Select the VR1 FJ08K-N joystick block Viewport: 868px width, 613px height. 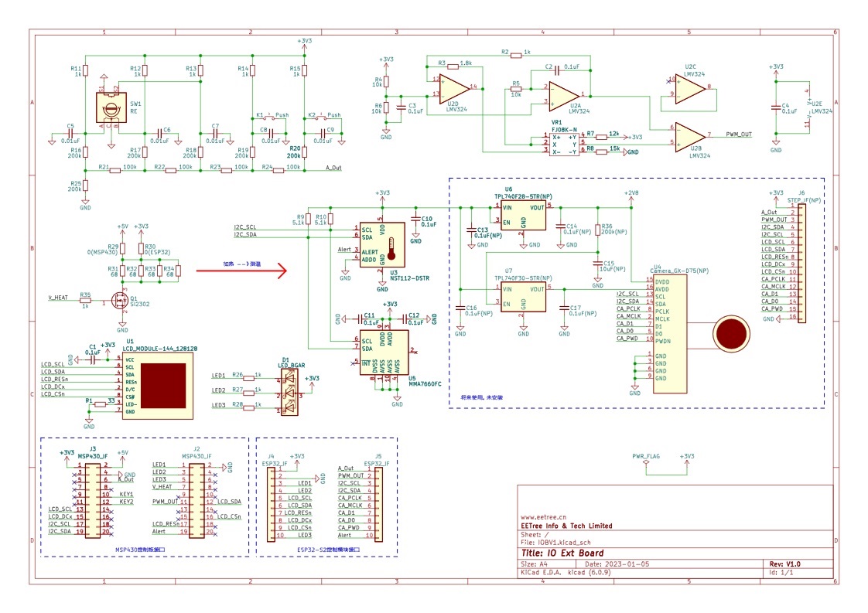[564, 145]
